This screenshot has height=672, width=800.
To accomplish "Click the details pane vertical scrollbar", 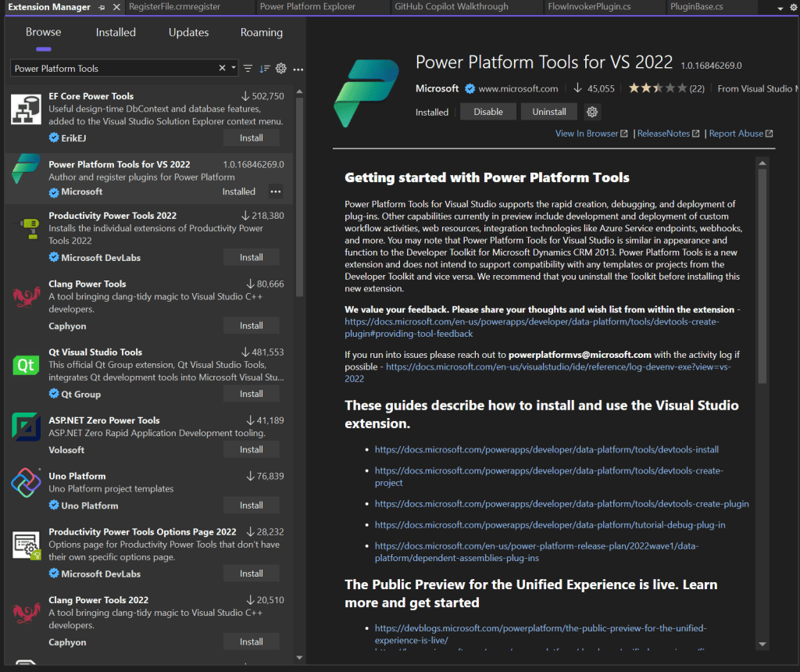I will [762, 273].
